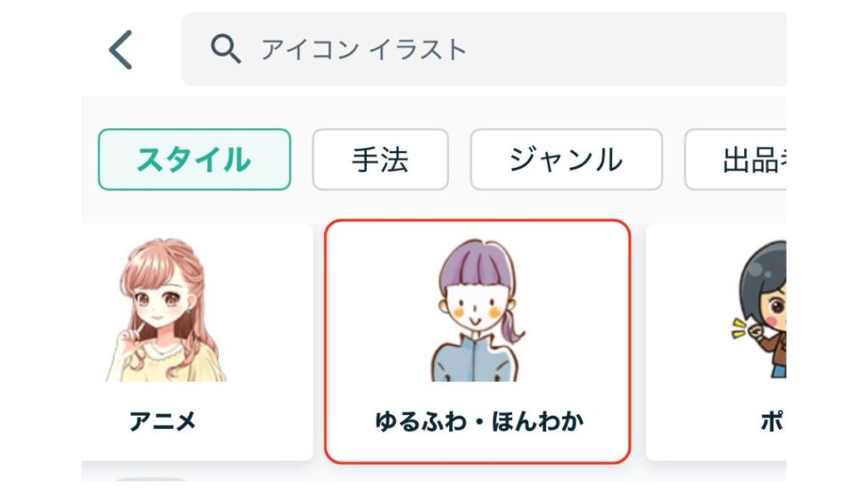Click the purple-haired ponytail character drawing

point(477,313)
